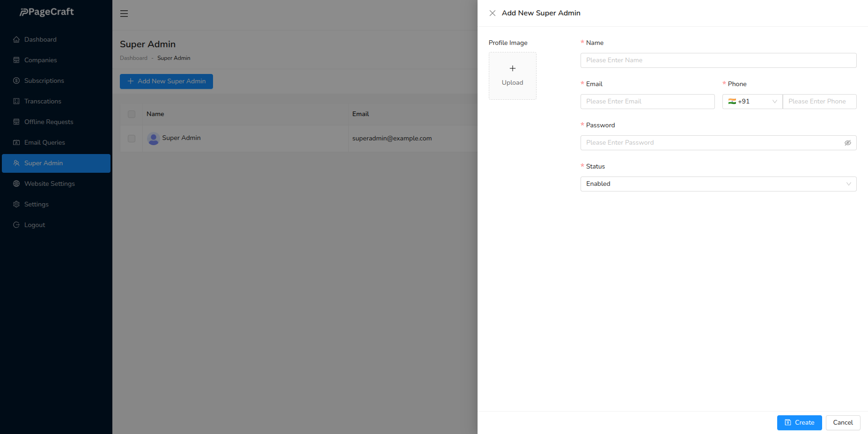Click the Dashboard breadcrumb link

click(133, 58)
